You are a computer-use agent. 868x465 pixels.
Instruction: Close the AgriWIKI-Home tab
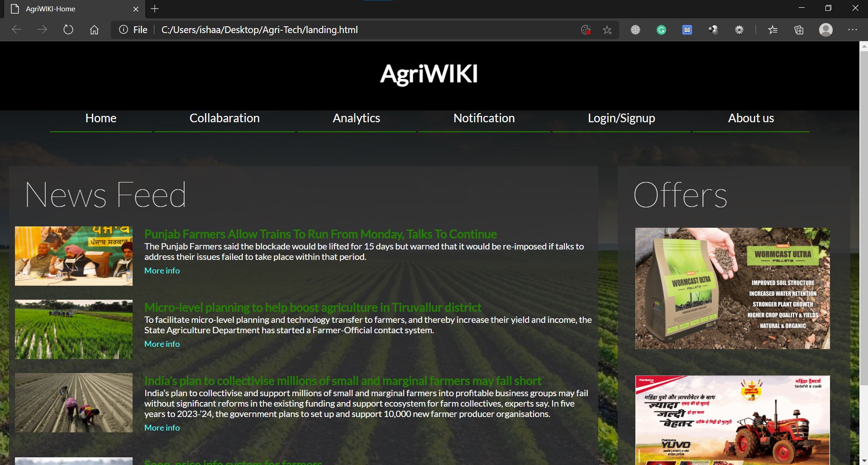(x=136, y=9)
